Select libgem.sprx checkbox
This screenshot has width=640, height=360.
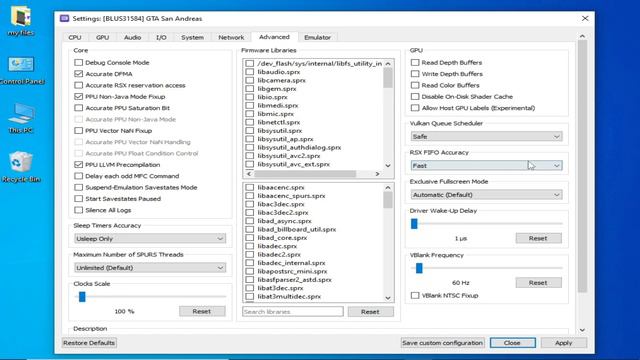pyautogui.click(x=250, y=89)
